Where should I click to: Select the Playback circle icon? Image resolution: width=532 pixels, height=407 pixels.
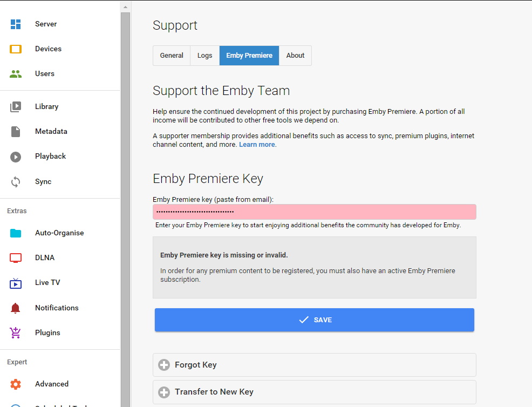[x=16, y=157]
